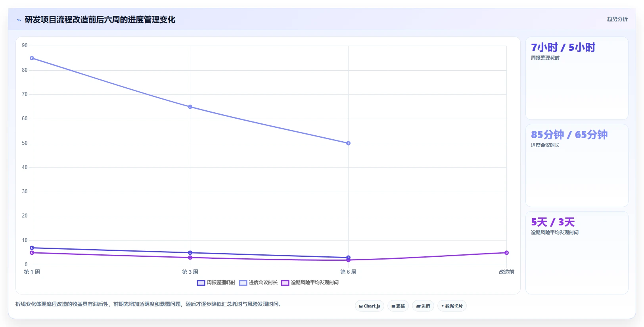Click the summary sentence below the chart
The width and height of the screenshot is (644, 327).
tap(149, 304)
